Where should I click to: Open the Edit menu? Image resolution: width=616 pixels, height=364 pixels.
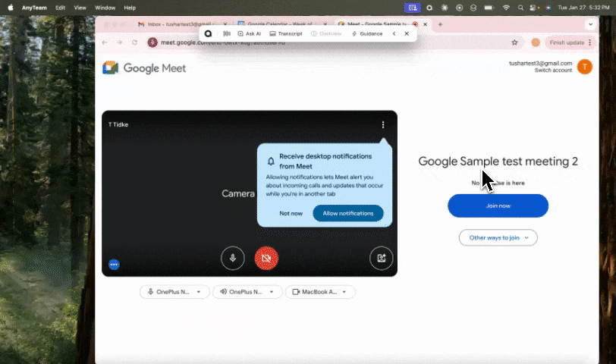[60, 8]
